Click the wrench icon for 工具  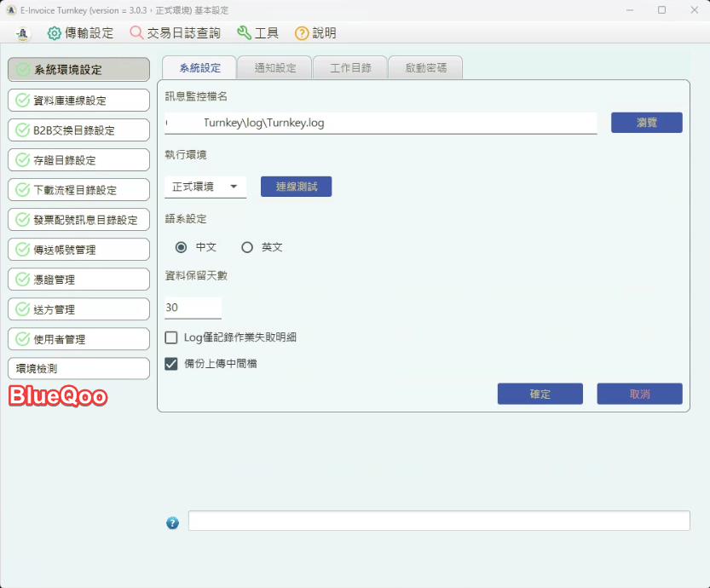pos(244,33)
